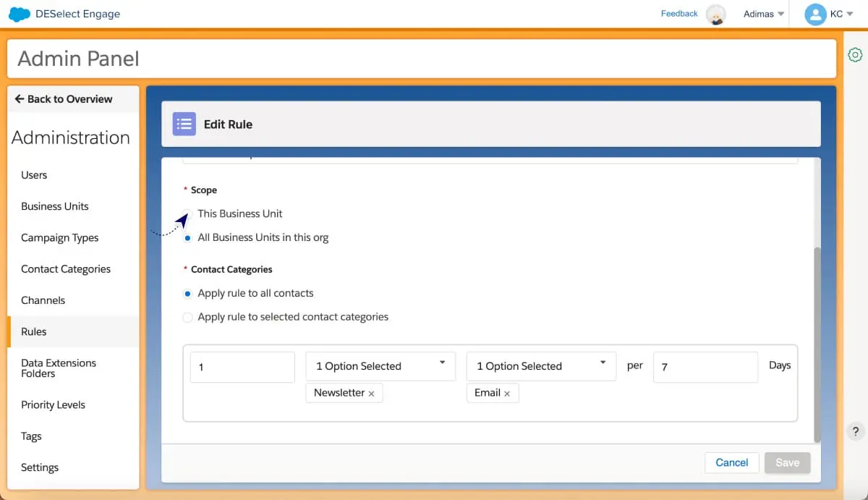Image resolution: width=868 pixels, height=500 pixels.
Task: Open Priority Levels in Administration menu
Action: click(53, 404)
